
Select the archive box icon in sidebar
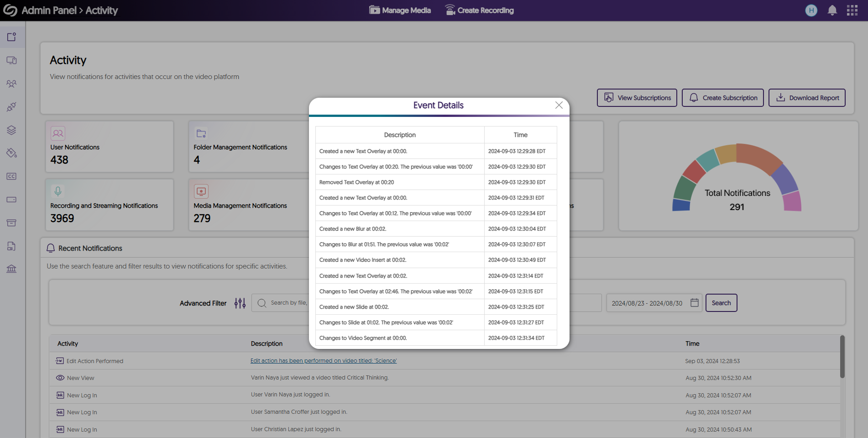(12, 222)
